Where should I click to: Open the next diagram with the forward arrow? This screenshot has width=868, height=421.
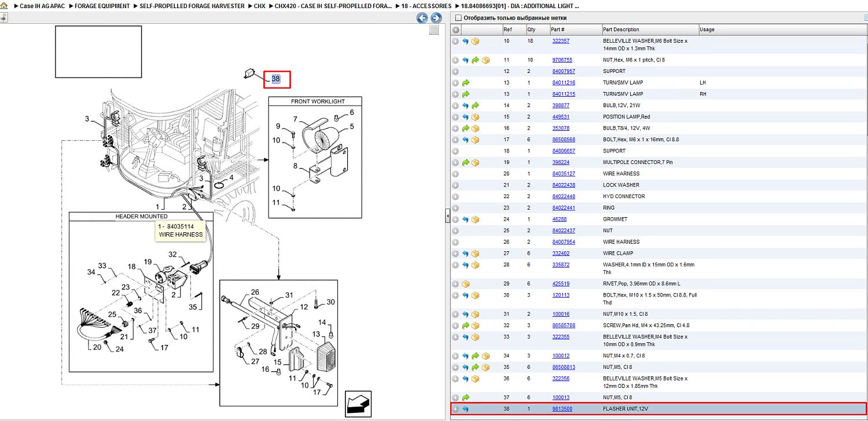[x=436, y=19]
